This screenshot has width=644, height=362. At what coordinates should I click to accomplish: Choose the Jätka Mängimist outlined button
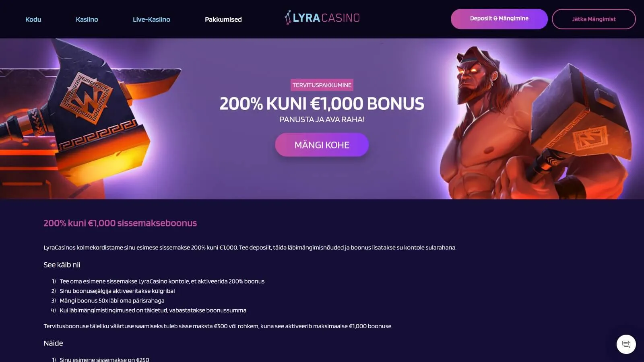tap(594, 19)
